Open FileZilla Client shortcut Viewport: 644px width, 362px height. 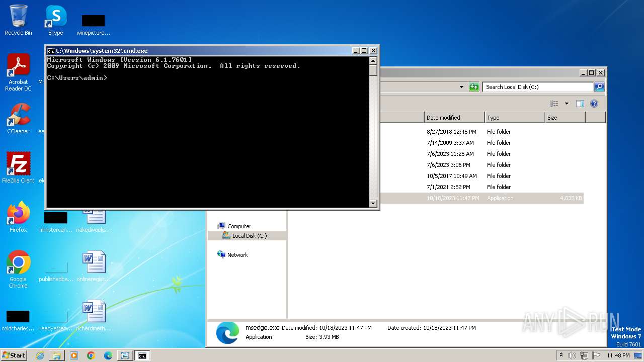tap(18, 168)
